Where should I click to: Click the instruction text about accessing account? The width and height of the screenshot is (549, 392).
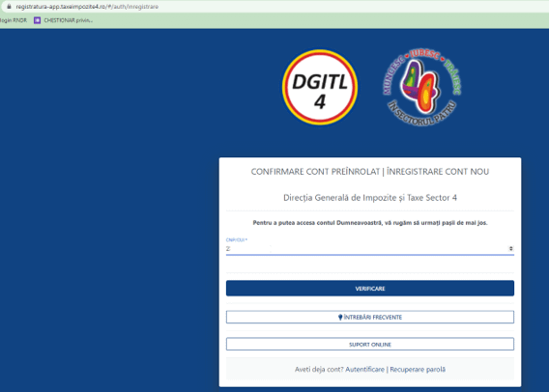point(370,223)
